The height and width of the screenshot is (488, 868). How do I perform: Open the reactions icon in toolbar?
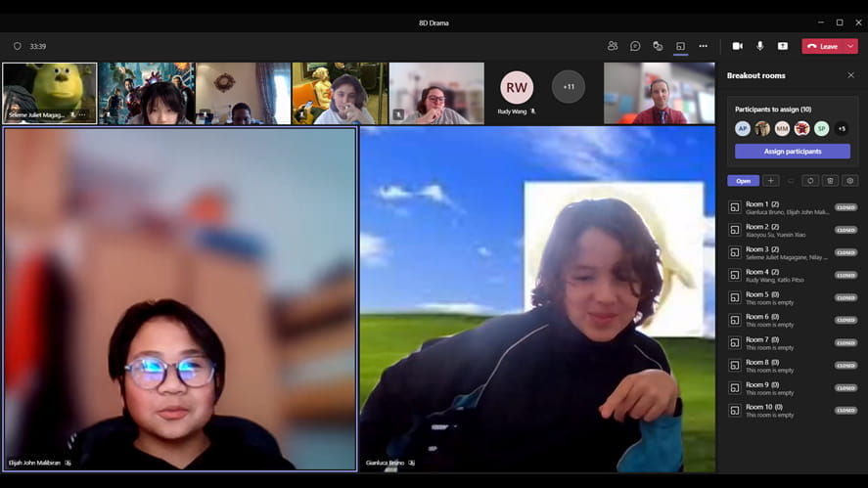click(x=658, y=46)
